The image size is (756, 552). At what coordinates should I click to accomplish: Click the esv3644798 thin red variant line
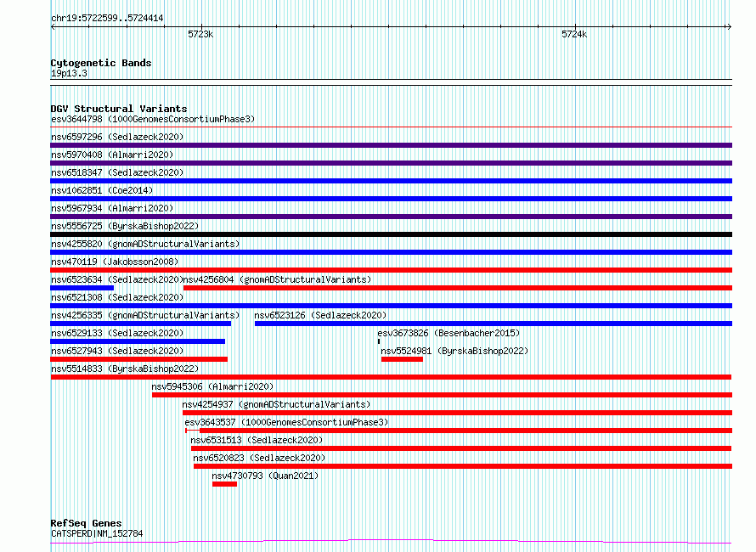[x=391, y=127]
